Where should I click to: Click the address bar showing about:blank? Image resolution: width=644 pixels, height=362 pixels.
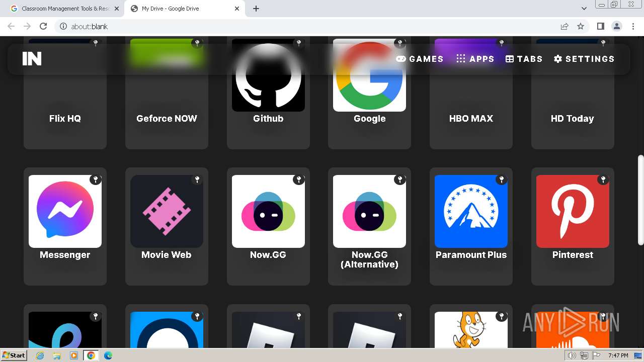point(307,26)
